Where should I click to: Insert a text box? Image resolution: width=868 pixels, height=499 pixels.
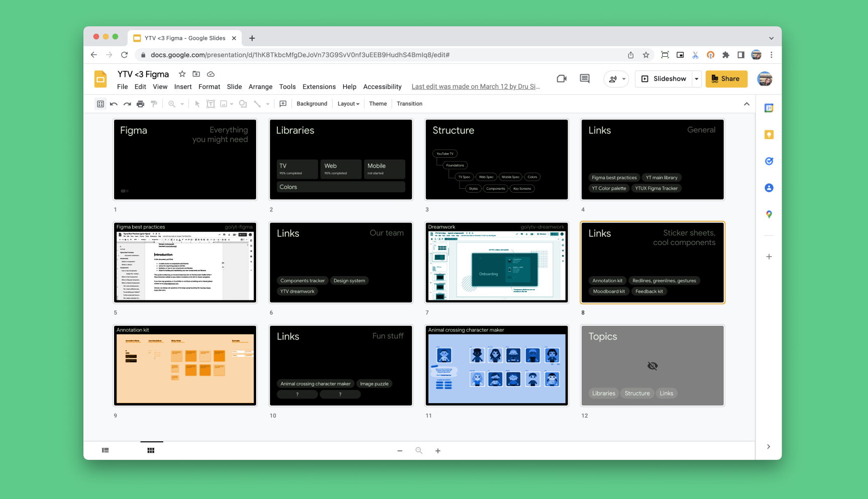(211, 104)
